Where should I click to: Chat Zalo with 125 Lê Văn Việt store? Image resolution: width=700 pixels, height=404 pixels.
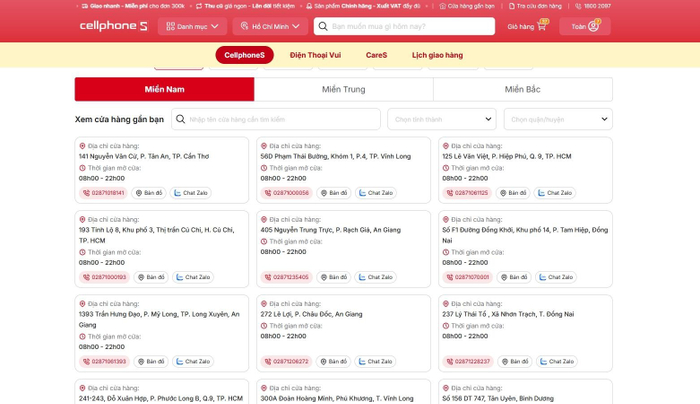tap(555, 193)
